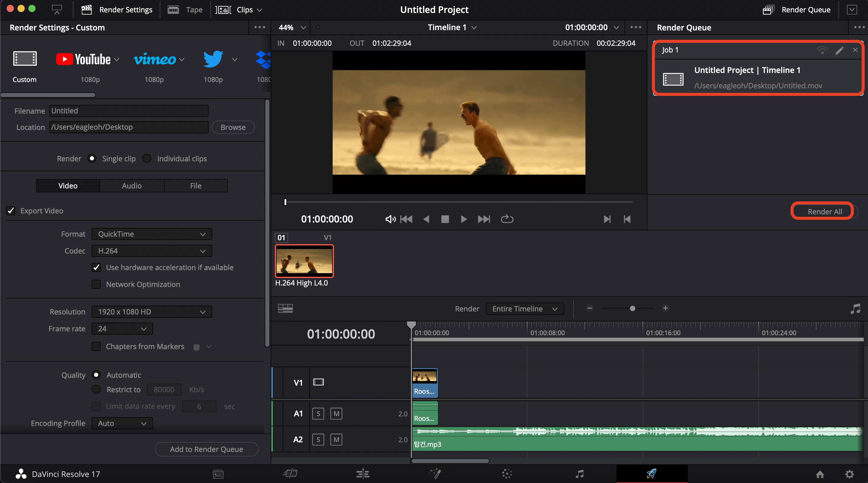868x483 pixels.
Task: Solo audio track A1 with S button
Action: pyautogui.click(x=318, y=414)
